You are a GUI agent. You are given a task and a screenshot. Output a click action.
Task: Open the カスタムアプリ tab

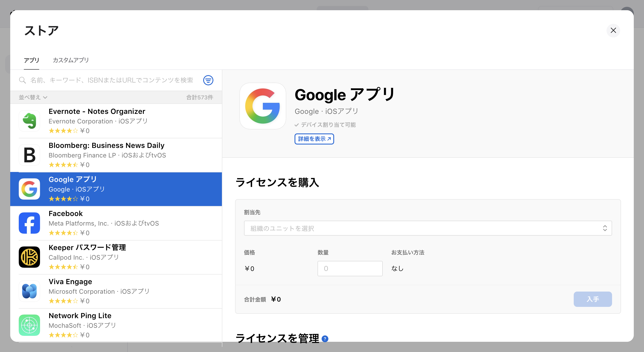point(71,60)
